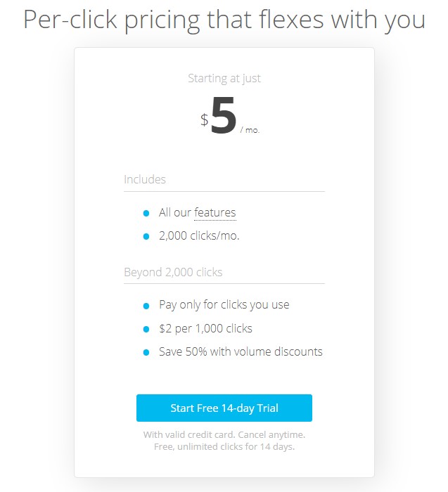The width and height of the screenshot is (448, 492).
Task: Click the Starting at just label
Action: tap(224, 78)
